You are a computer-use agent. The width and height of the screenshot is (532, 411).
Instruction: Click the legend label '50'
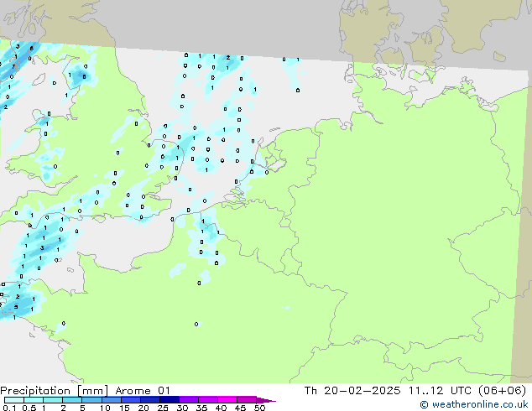click(x=259, y=408)
